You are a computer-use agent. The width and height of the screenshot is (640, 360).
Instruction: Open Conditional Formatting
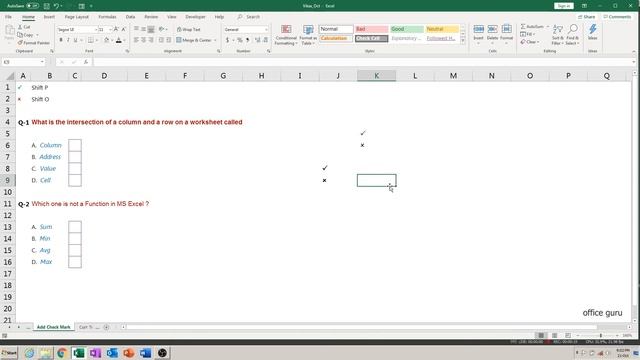[x=286, y=35]
